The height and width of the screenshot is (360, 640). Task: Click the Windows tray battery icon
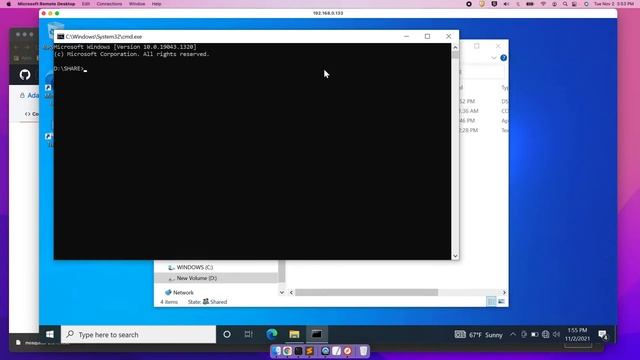point(534,335)
